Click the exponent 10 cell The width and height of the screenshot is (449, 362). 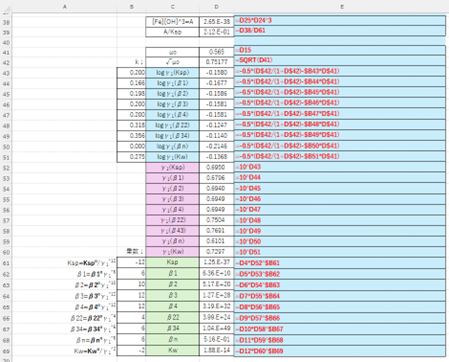point(131,284)
